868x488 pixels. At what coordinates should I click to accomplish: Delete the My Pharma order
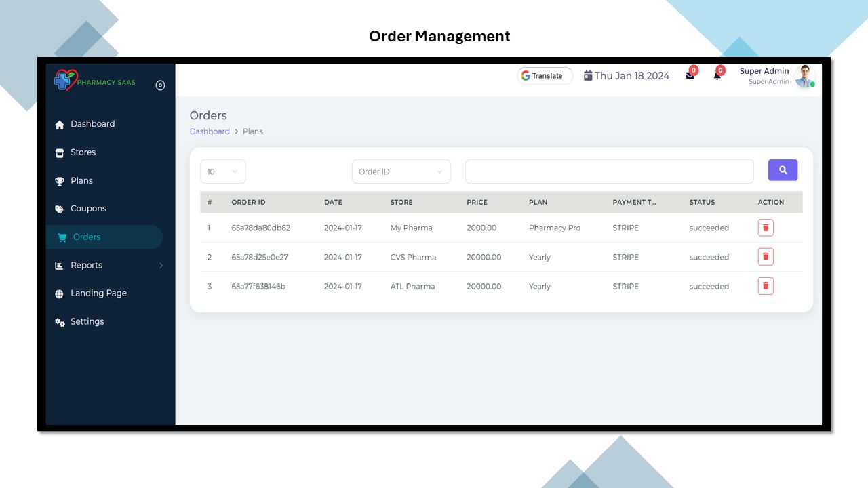[x=766, y=228]
